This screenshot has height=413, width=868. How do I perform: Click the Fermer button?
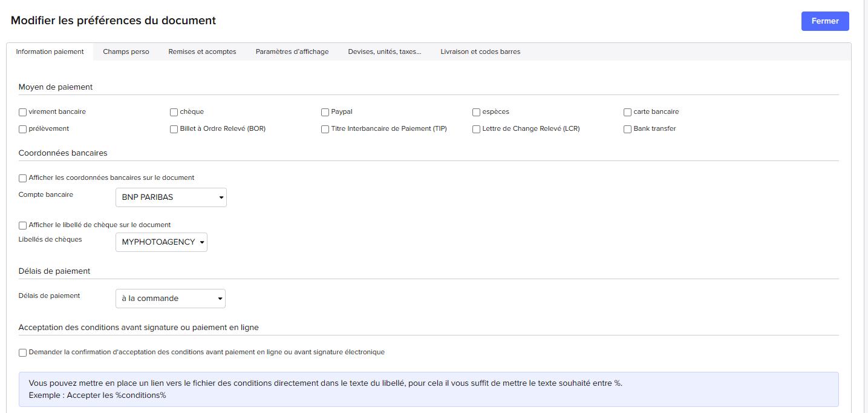pyautogui.click(x=824, y=21)
